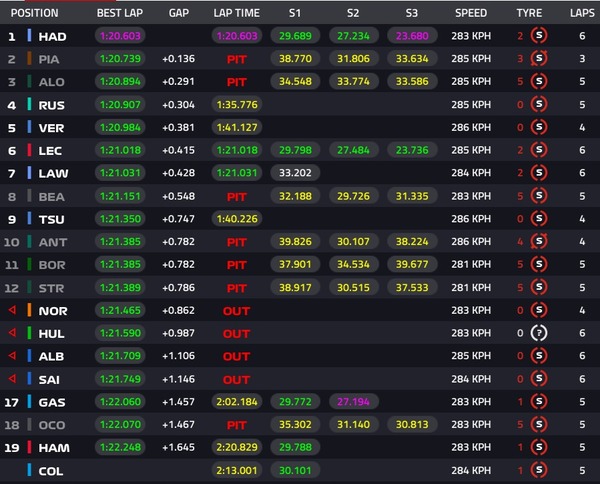Click lap time 2:13.001 for COL

(237, 470)
